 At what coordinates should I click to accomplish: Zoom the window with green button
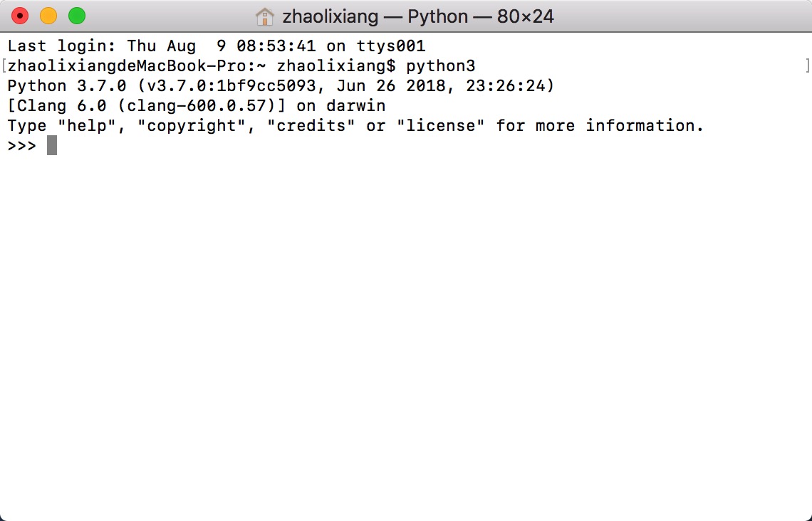click(x=77, y=16)
